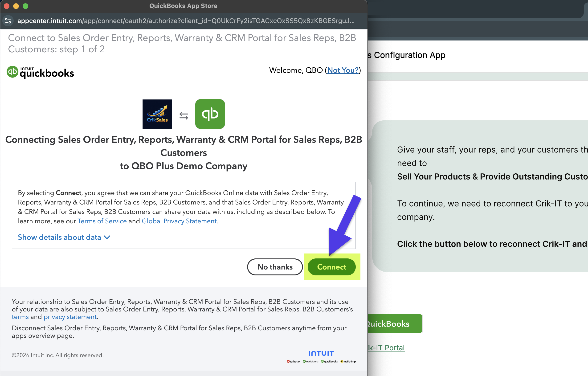The image size is (588, 376).
Task: Click the turbotax brand logo
Action: 294,361
